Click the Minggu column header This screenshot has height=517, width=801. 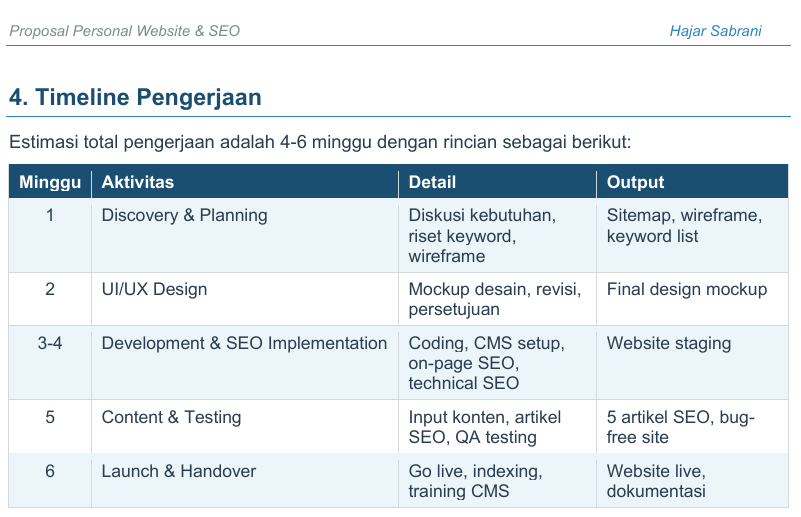click(x=49, y=182)
